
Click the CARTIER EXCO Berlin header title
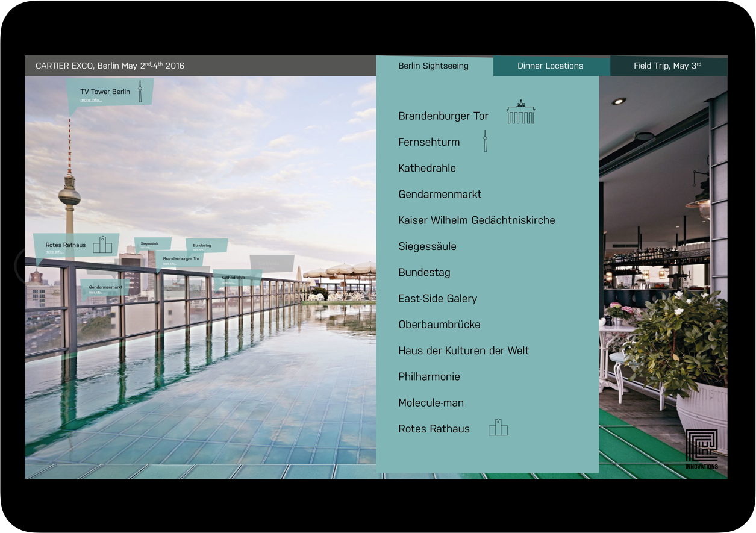pyautogui.click(x=110, y=66)
